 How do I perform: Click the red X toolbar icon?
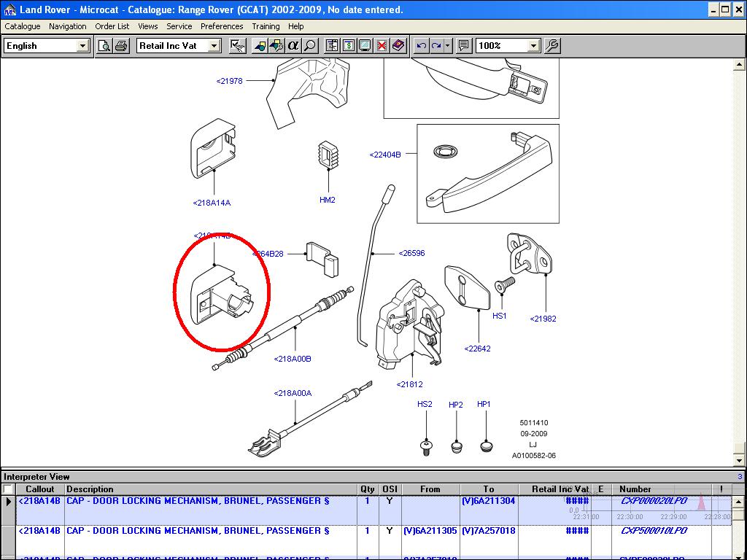382,46
